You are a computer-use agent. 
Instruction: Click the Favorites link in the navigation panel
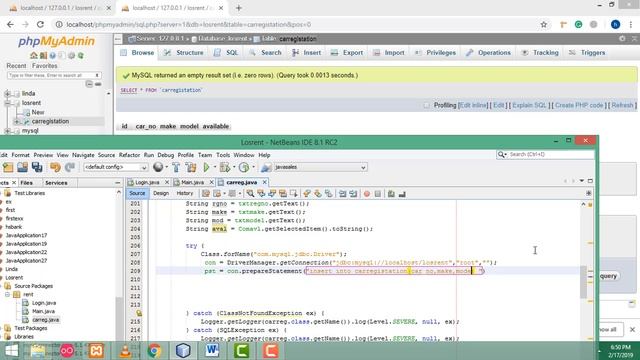44,66
